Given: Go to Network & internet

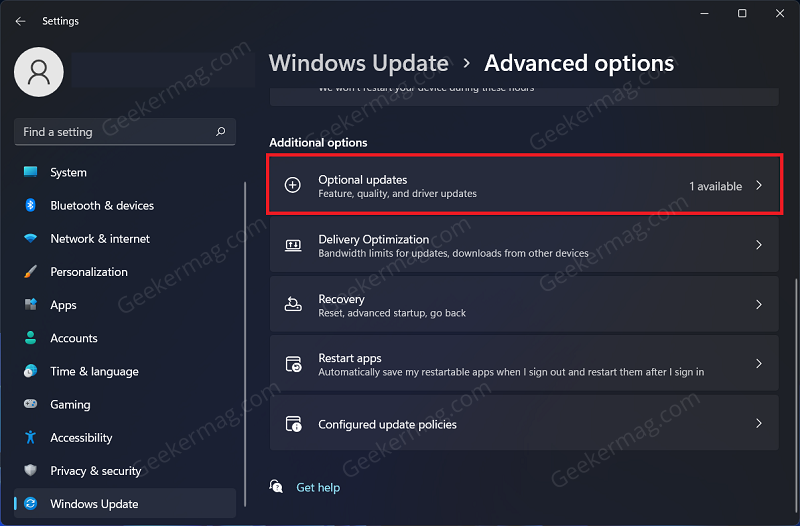Looking at the screenshot, I should [x=125, y=239].
